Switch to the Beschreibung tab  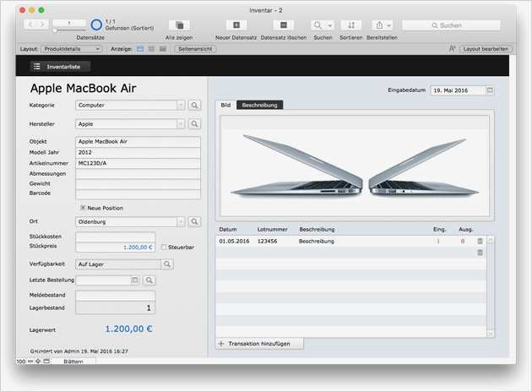(259, 105)
